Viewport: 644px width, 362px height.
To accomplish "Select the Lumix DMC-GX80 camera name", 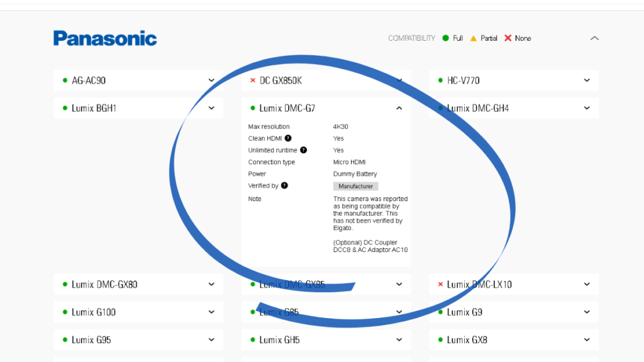I will (x=105, y=284).
